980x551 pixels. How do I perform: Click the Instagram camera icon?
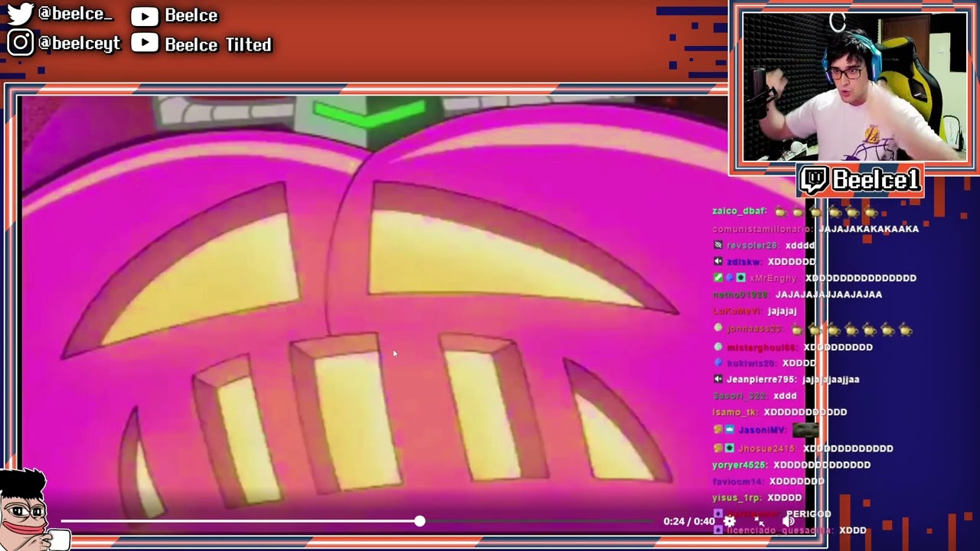pyautogui.click(x=21, y=43)
